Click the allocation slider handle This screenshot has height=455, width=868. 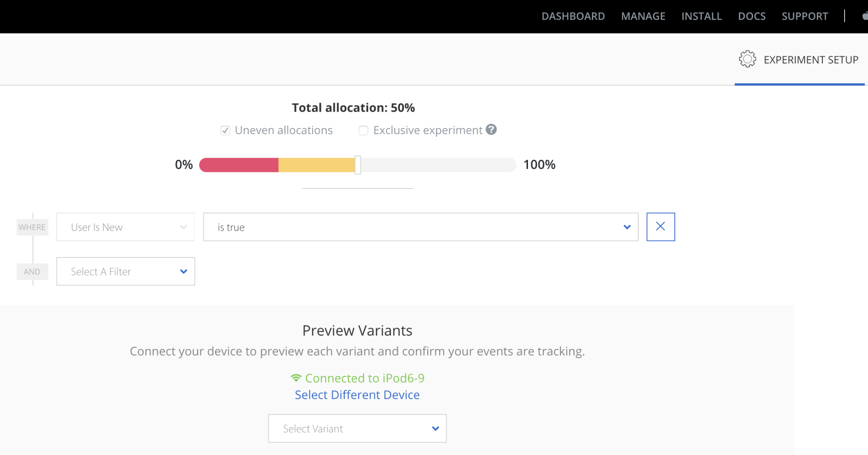[358, 165]
